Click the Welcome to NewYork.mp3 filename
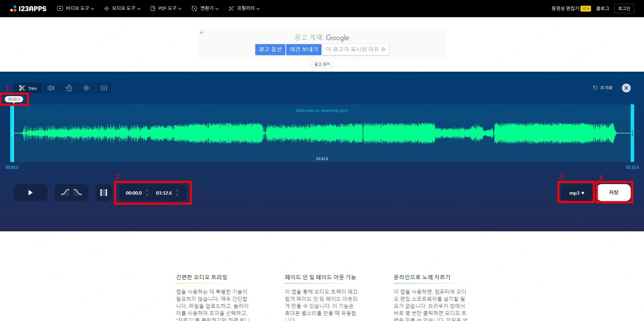This screenshot has height=321, width=644. point(322,111)
